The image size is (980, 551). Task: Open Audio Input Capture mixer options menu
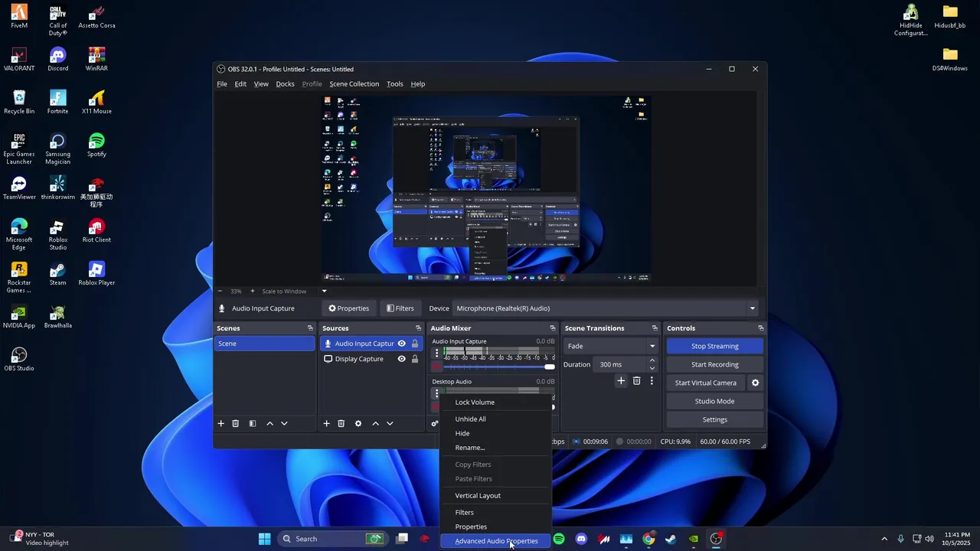[x=437, y=354]
